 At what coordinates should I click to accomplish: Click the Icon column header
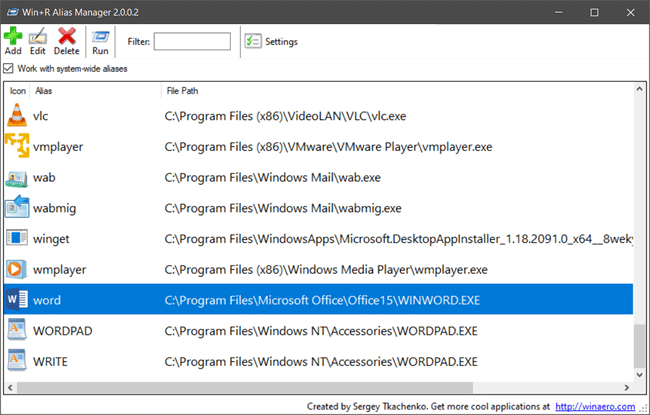tap(17, 91)
